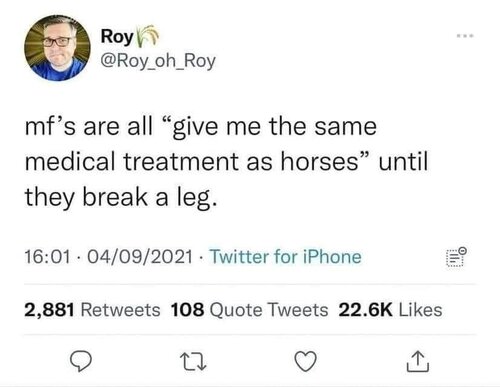500x387 pixels.
Task: View the 22.6K Likes list
Action: click(391, 310)
